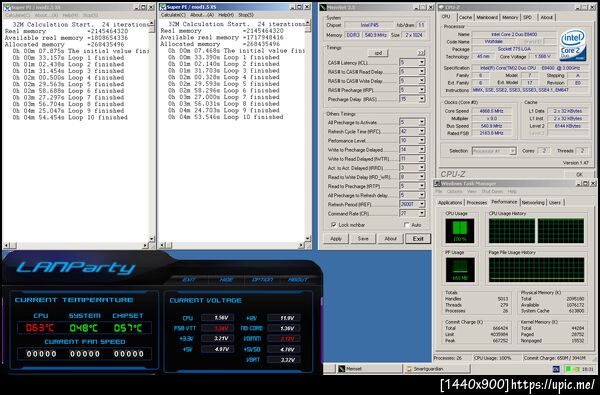Click the Windows Task Manager title bar icon
The width and height of the screenshot is (600, 395).
click(x=438, y=183)
